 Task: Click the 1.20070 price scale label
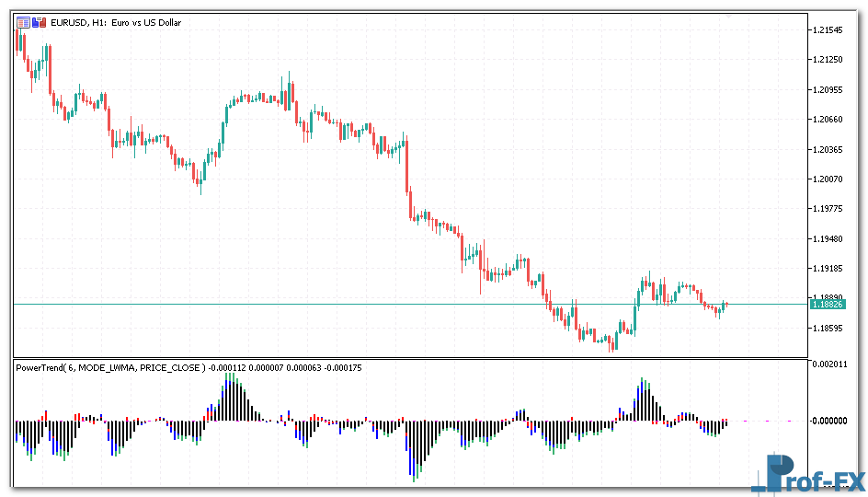pyautogui.click(x=828, y=179)
